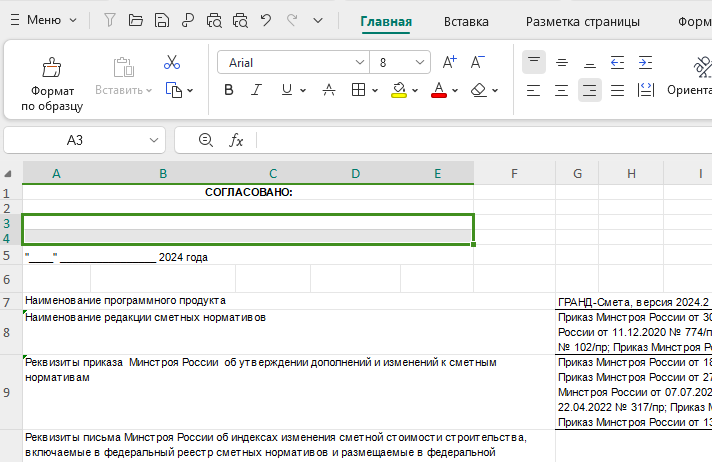Redo the last action

[292, 20]
